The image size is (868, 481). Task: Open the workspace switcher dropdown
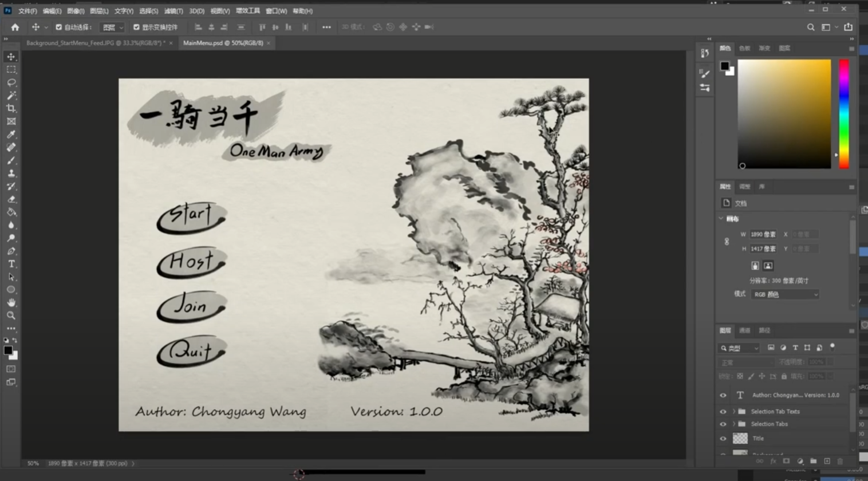coord(828,27)
